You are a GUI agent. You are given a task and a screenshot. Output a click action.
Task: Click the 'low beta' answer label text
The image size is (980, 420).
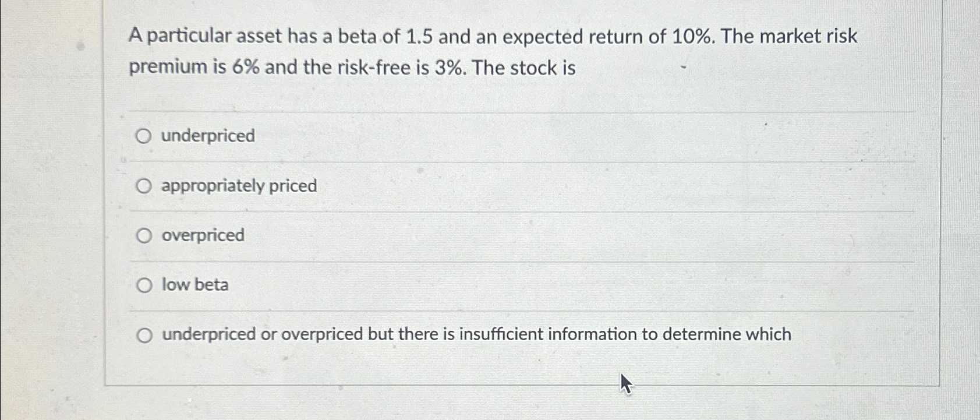[x=194, y=285]
